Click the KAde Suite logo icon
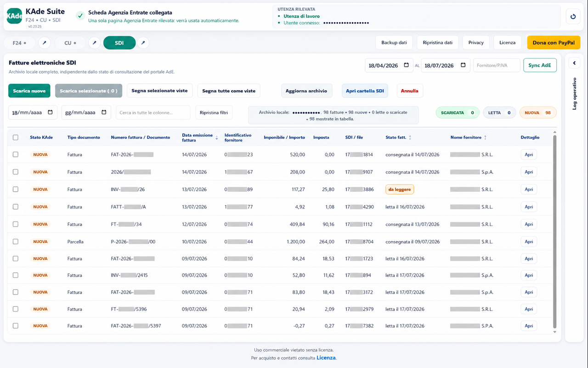The width and height of the screenshot is (588, 368). point(15,16)
